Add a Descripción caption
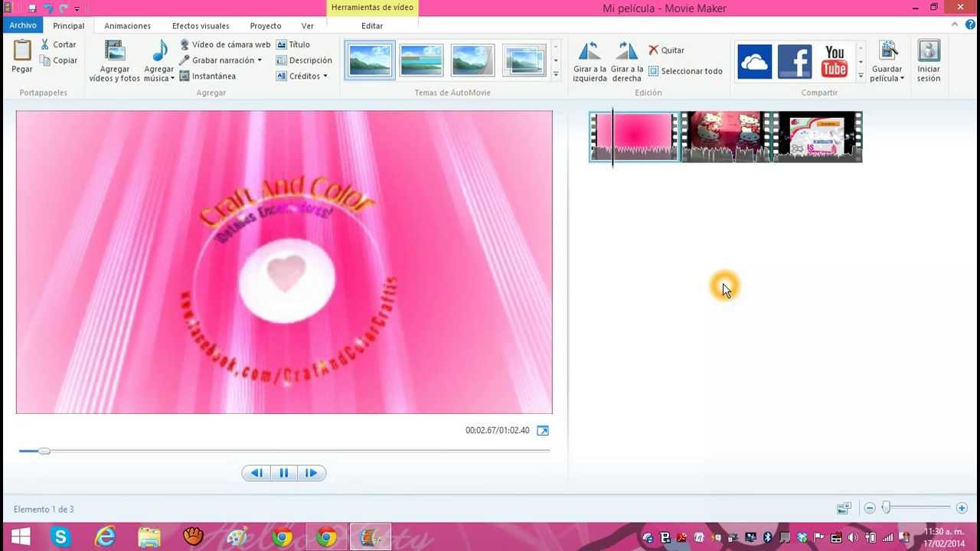 click(x=304, y=60)
